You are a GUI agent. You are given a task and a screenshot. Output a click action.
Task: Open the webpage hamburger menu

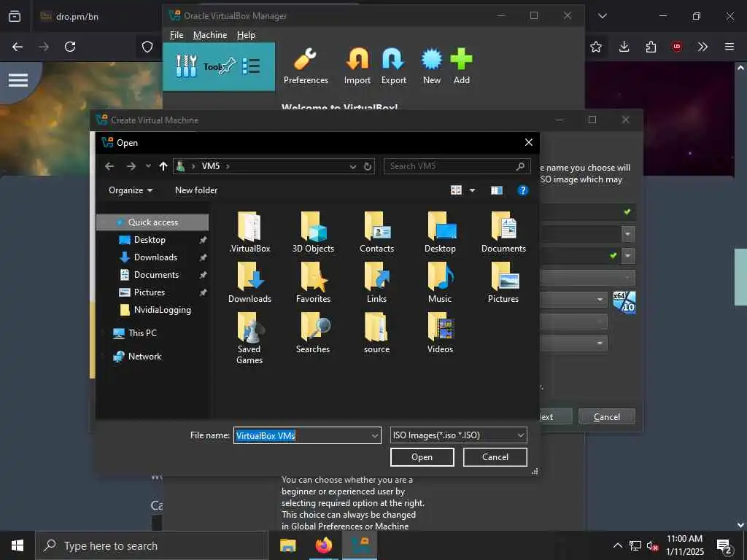pos(18,80)
